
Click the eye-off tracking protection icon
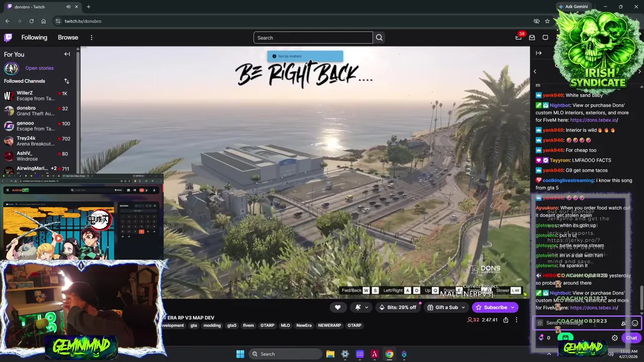[536, 21]
